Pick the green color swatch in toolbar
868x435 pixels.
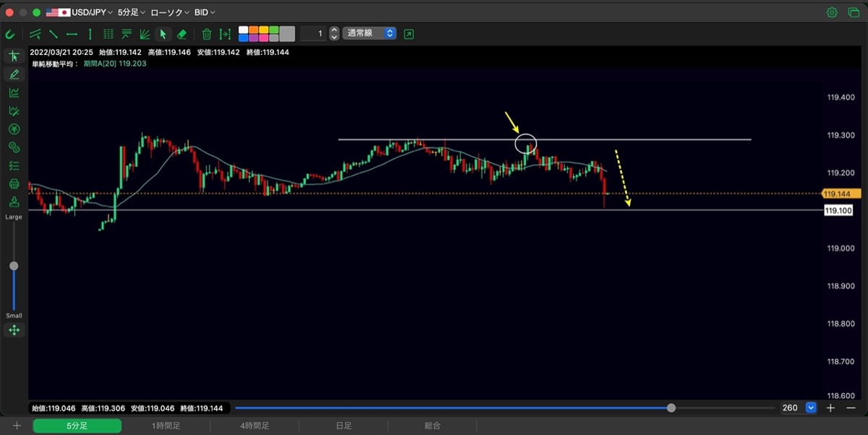274,30
